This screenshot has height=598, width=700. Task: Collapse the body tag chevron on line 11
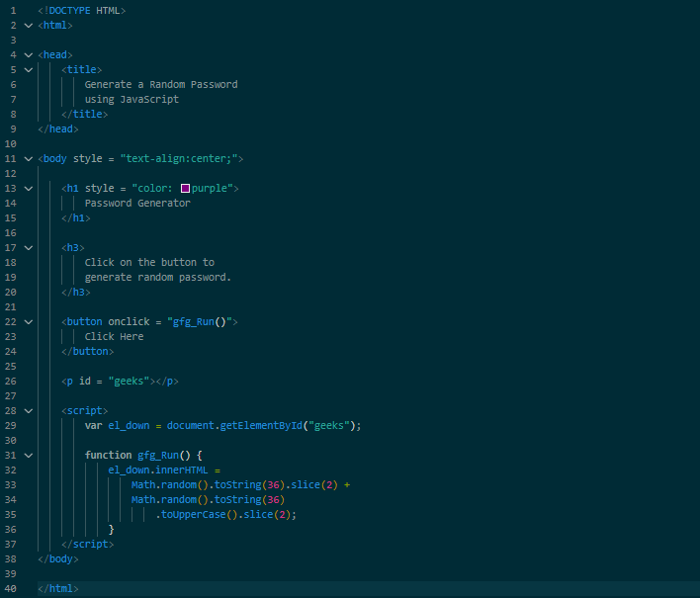click(x=29, y=159)
